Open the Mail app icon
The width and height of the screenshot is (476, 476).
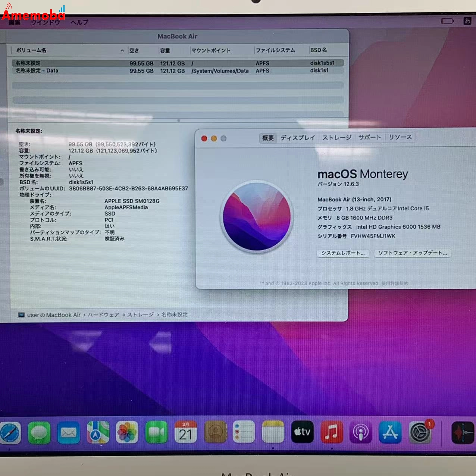point(68,433)
